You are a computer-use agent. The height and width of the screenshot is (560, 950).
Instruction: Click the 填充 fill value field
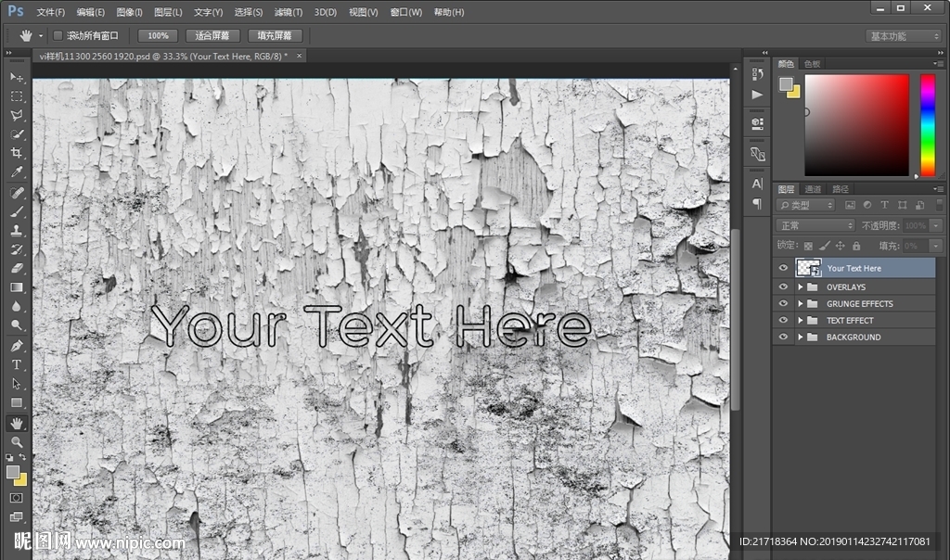(914, 246)
